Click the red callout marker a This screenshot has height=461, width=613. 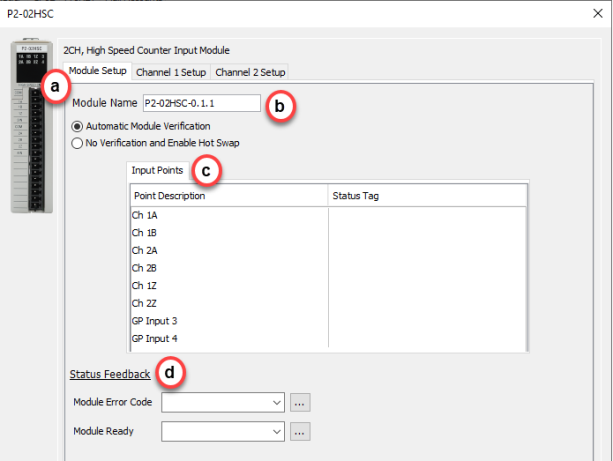point(54,88)
